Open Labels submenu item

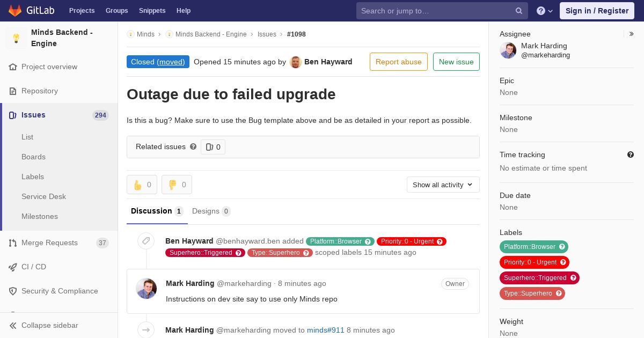(33, 177)
